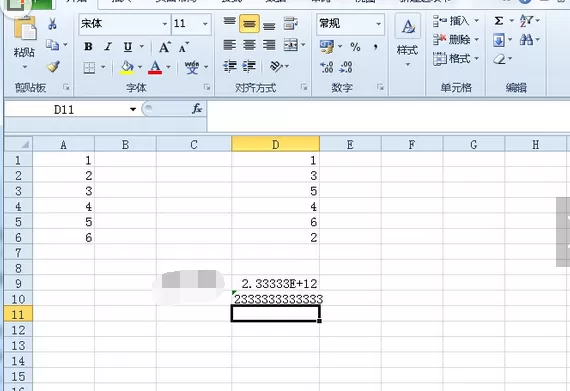Apply red font color A
Viewport: 570px width, 391px height.
pyautogui.click(x=155, y=68)
